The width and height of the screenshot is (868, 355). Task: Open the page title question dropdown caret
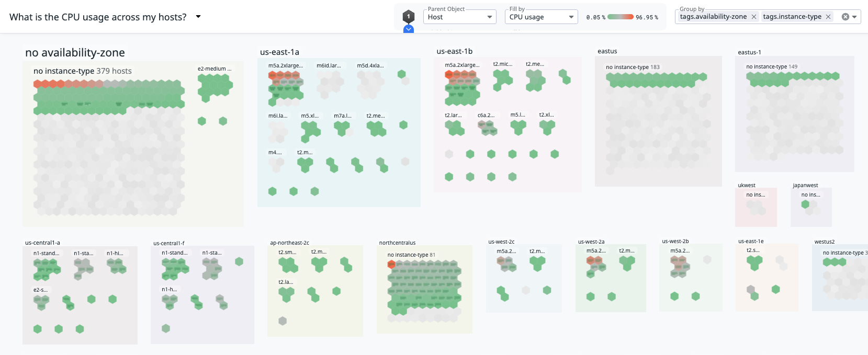198,17
